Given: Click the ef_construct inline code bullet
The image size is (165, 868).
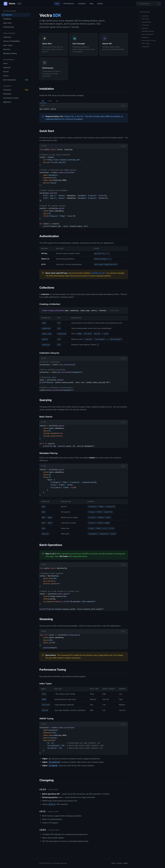Looking at the screenshot, I should click(54, 762).
